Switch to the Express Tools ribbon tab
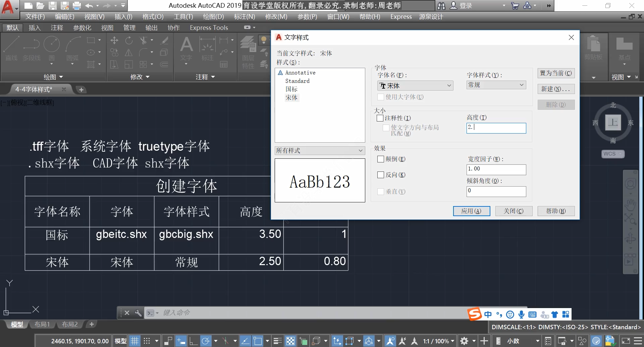The image size is (644, 347). pos(209,28)
